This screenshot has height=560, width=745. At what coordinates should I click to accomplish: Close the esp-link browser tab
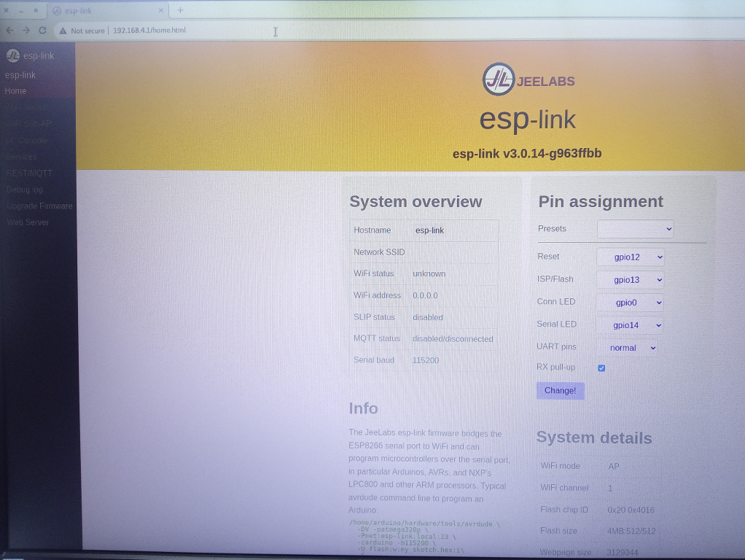[x=160, y=10]
